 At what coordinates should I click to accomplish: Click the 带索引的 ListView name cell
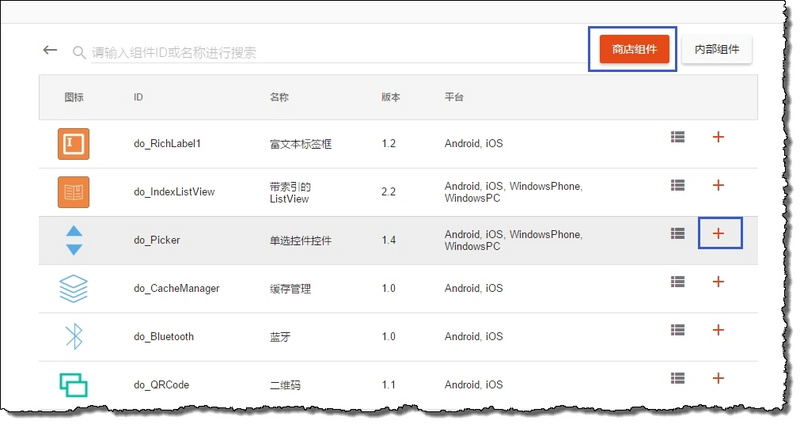point(290,192)
